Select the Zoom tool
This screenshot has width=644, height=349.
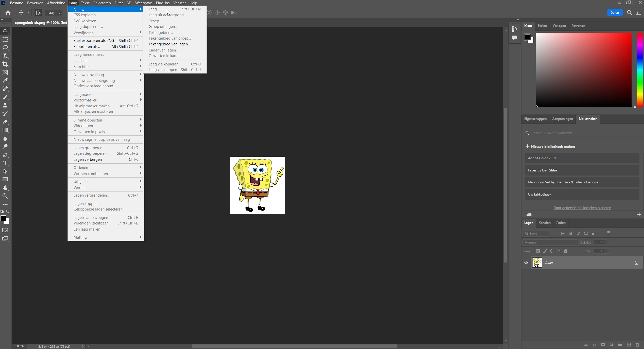(5, 196)
